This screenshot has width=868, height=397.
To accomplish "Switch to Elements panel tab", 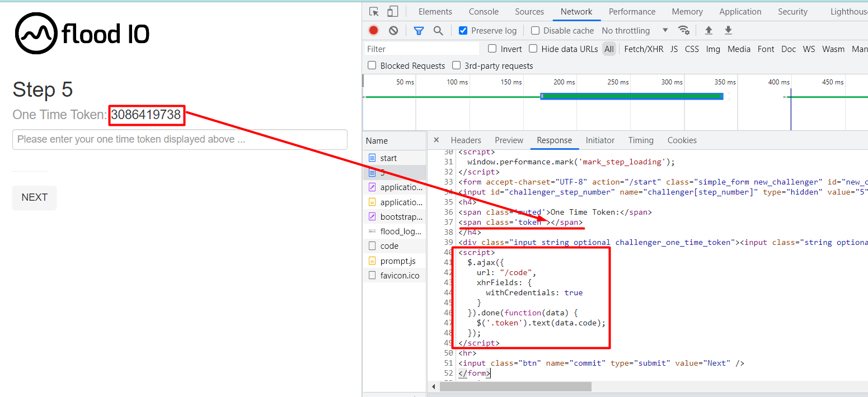I will 435,12.
